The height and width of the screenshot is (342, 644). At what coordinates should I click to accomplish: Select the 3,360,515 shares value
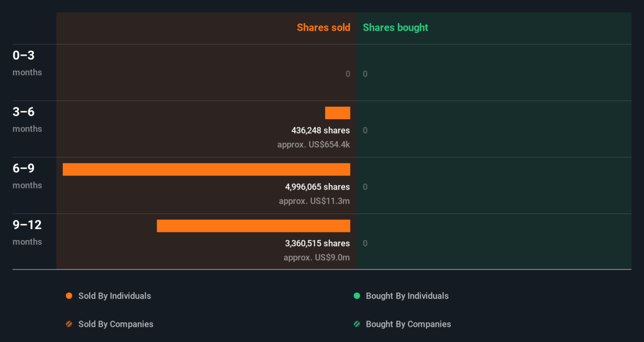[x=317, y=243]
